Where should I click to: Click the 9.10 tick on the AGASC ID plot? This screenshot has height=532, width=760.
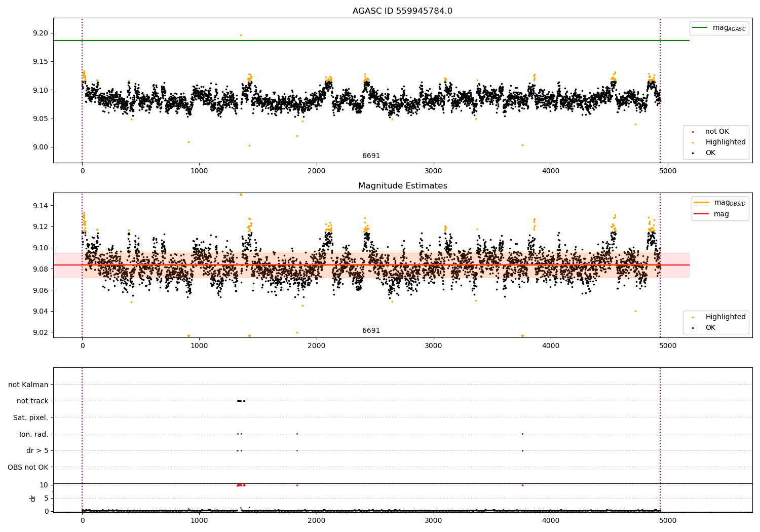click(x=40, y=91)
